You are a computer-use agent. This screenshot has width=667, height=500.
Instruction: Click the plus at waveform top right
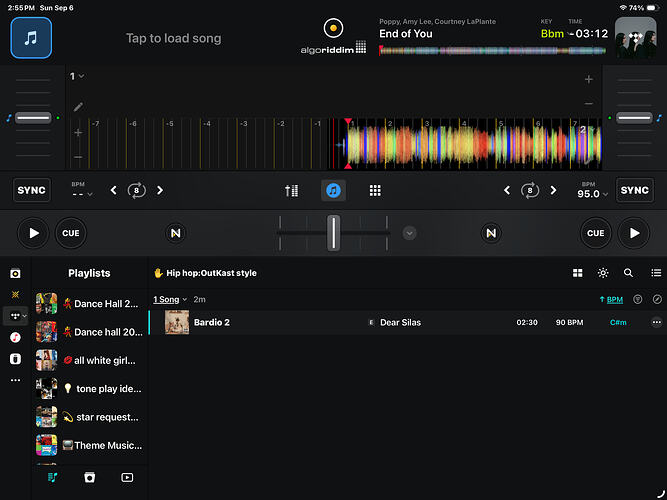(x=589, y=79)
